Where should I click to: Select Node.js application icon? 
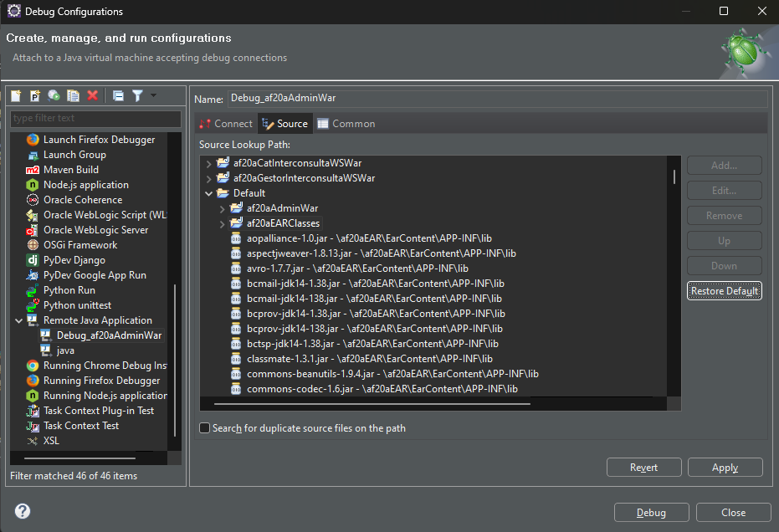point(33,185)
